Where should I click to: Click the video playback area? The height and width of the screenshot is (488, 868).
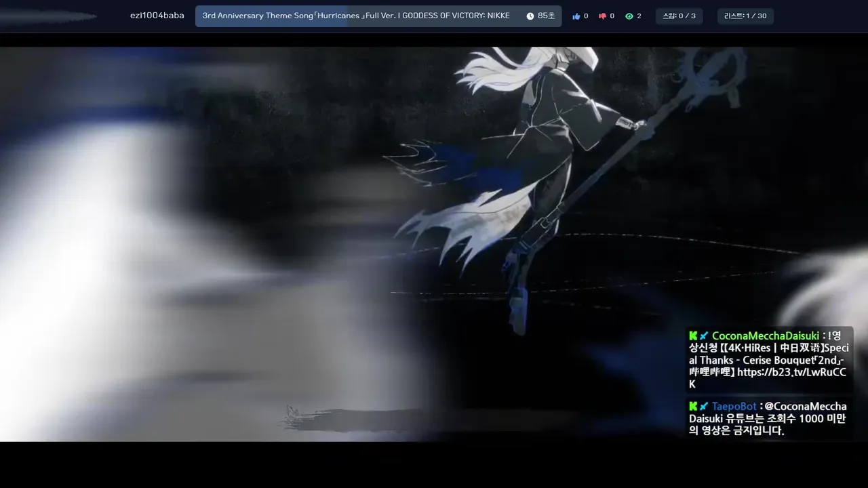[434, 244]
